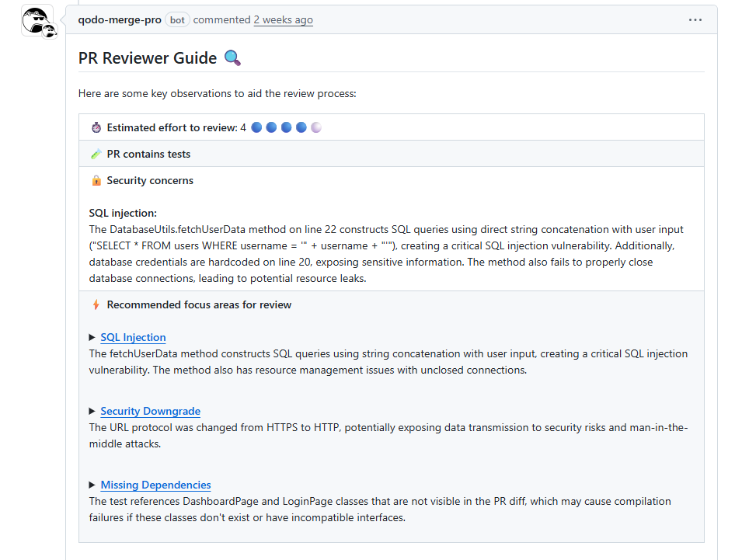
Task: Visit the qodo-merge-pro author profile link
Action: (120, 20)
